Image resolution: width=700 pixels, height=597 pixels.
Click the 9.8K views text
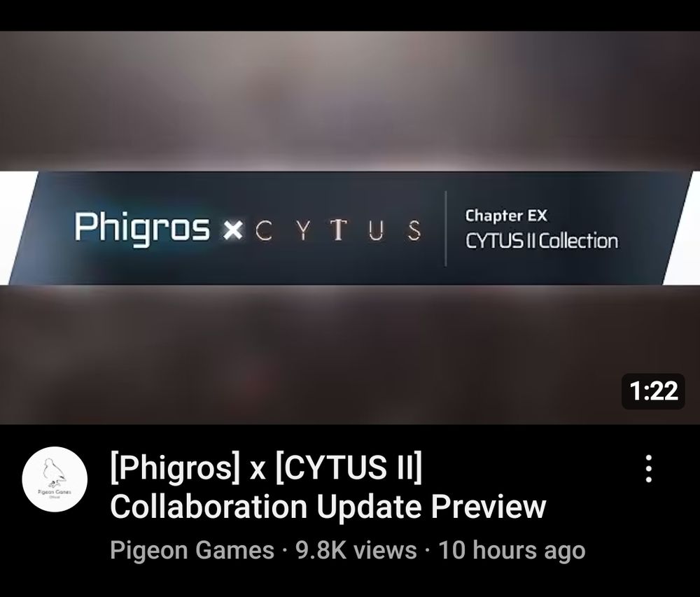[356, 549]
